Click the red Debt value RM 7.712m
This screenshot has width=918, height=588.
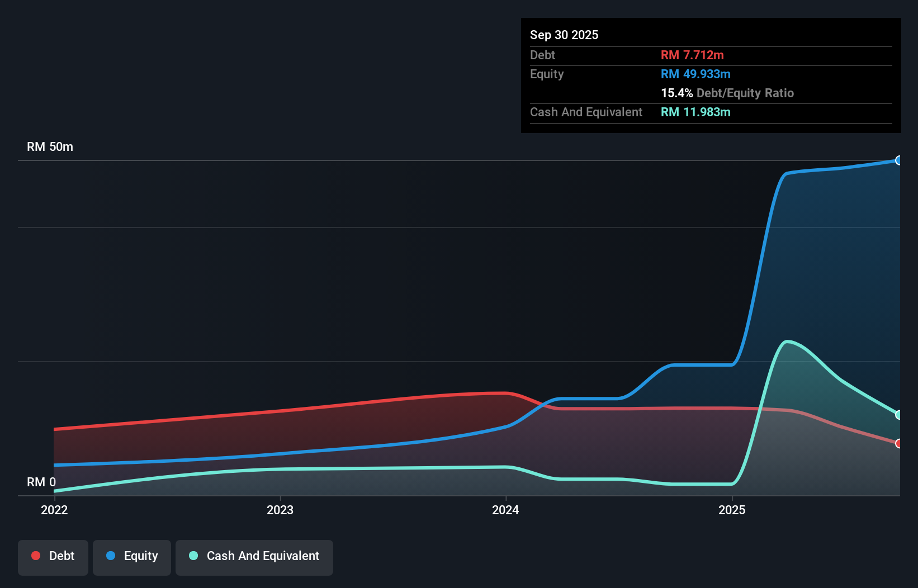693,55
